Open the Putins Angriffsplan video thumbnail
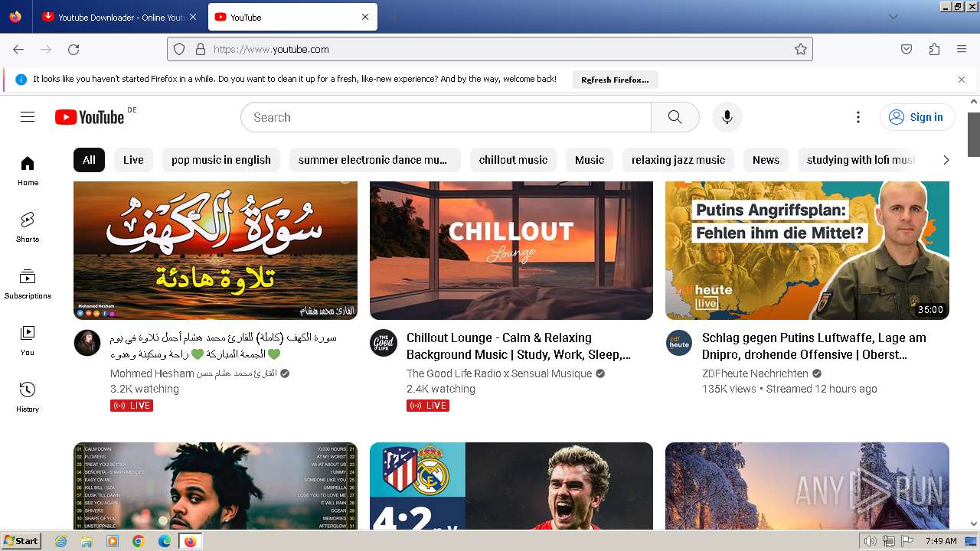 (807, 250)
